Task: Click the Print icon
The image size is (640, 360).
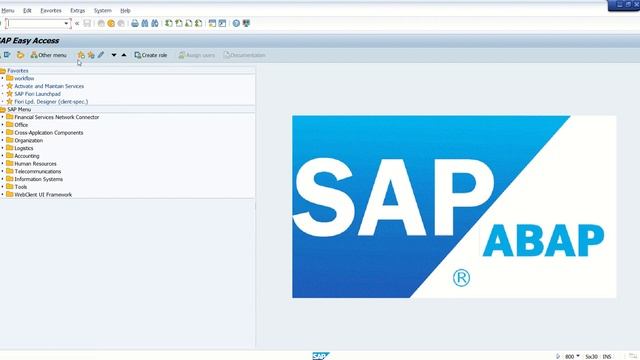Action: (x=135, y=24)
